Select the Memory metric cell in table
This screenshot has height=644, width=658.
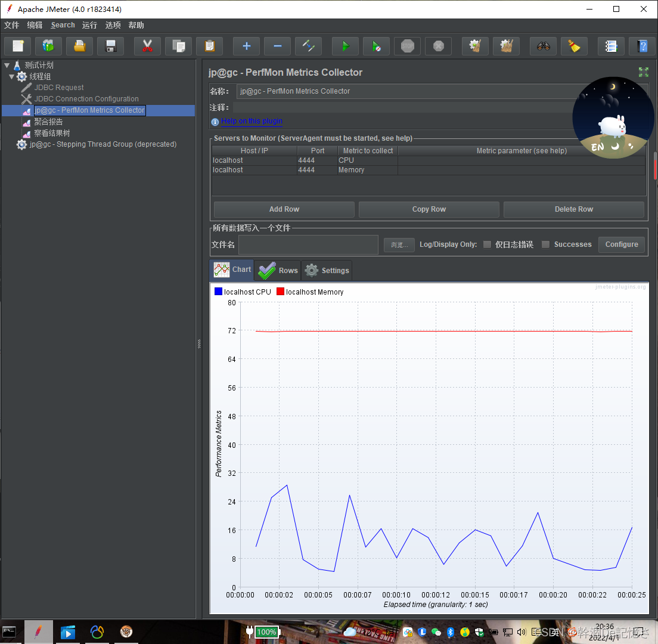[x=367, y=170]
